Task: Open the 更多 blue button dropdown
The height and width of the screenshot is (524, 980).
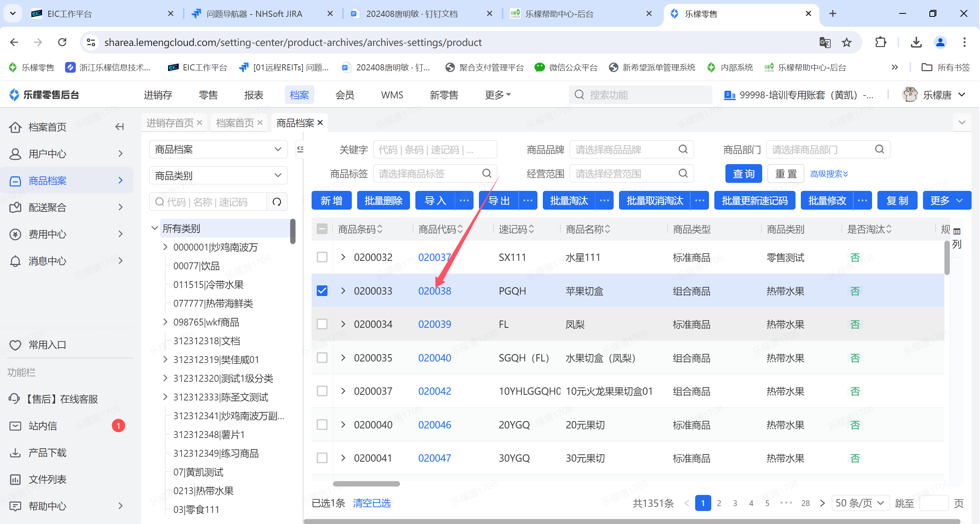Action: click(x=947, y=200)
